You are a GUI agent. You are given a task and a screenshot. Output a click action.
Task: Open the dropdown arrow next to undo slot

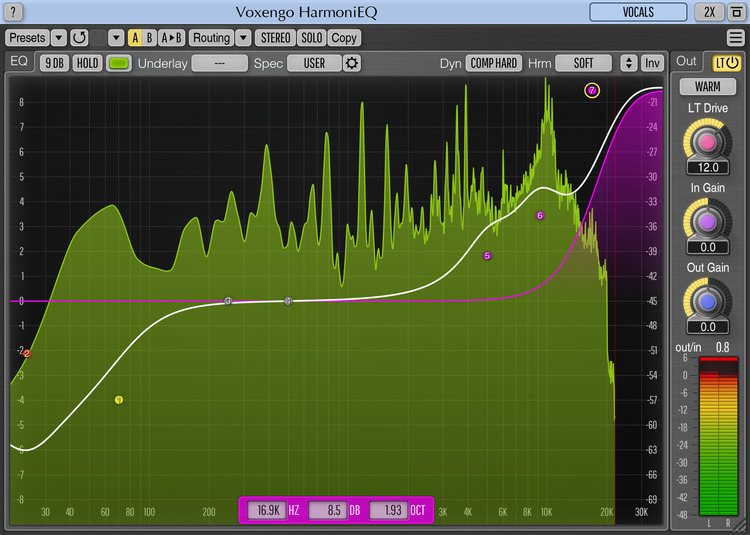(x=116, y=38)
